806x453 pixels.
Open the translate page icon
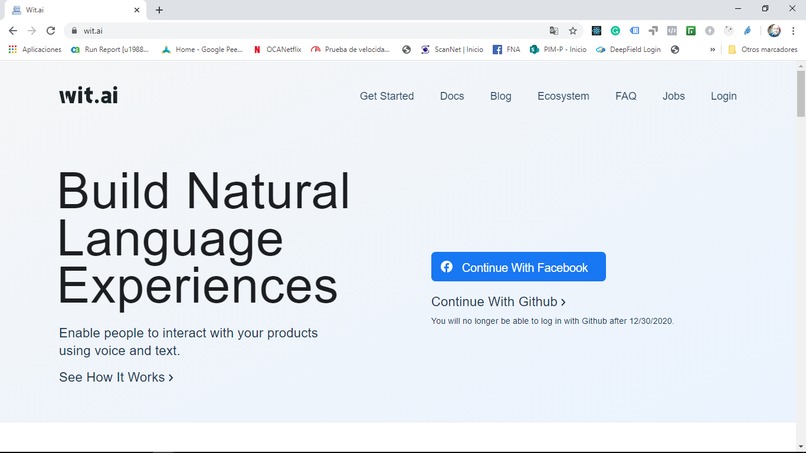click(554, 31)
